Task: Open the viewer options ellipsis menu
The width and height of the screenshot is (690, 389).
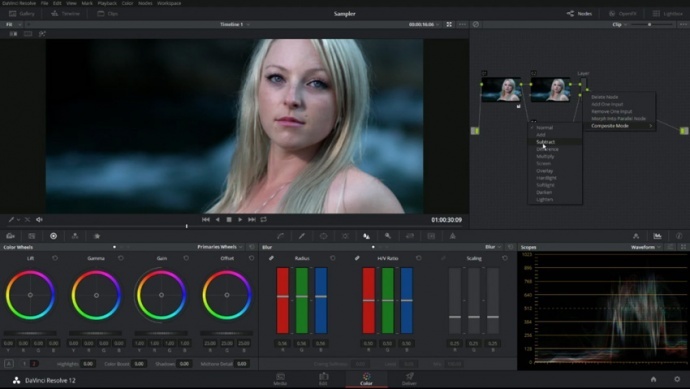Action: 462,24
